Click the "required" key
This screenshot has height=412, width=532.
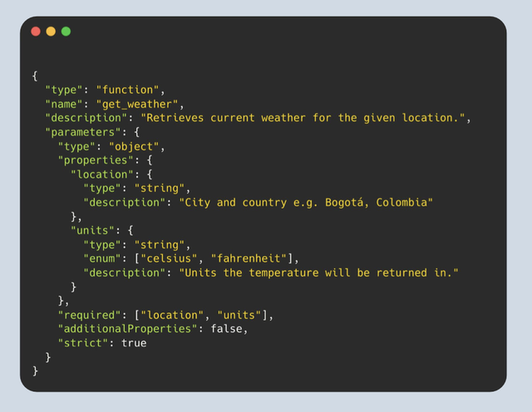tap(86, 316)
